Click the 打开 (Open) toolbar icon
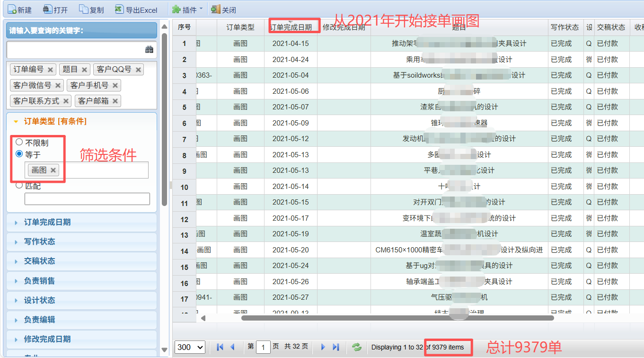This screenshot has height=358, width=644. [47, 9]
